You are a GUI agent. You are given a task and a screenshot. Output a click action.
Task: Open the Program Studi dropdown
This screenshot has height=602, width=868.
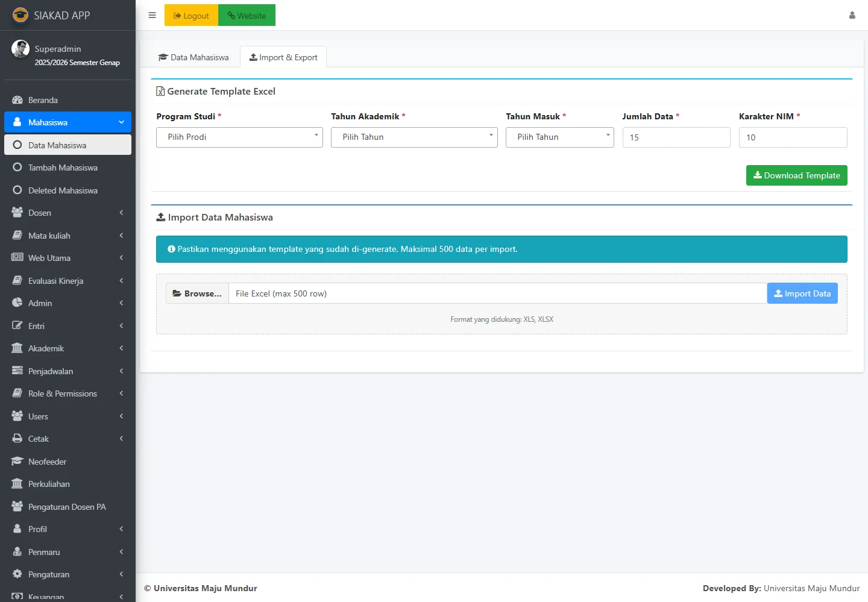click(239, 137)
